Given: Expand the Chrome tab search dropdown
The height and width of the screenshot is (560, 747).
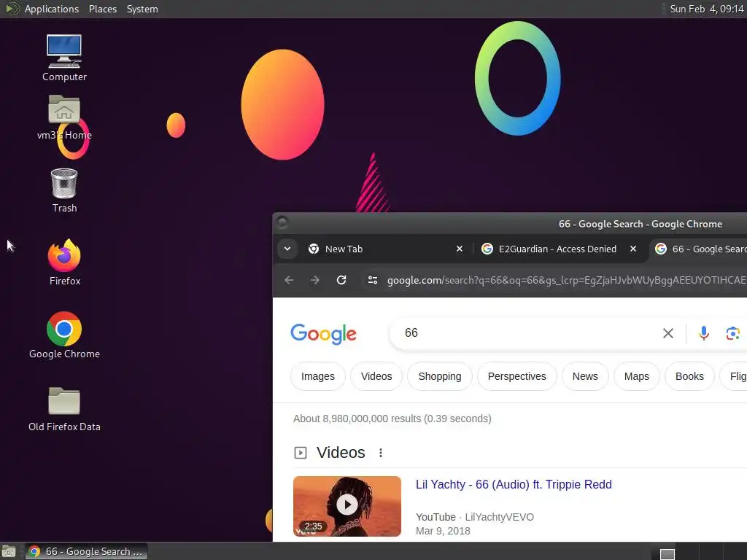Looking at the screenshot, I should (287, 249).
